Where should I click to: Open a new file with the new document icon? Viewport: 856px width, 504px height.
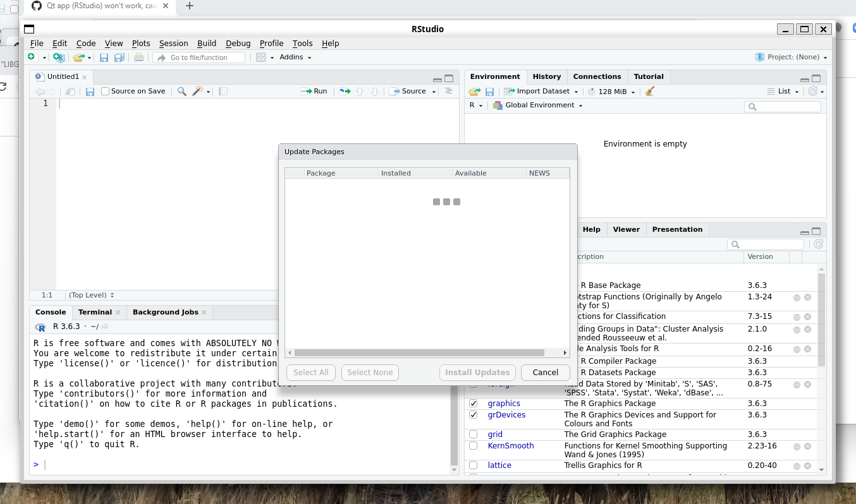pos(32,57)
